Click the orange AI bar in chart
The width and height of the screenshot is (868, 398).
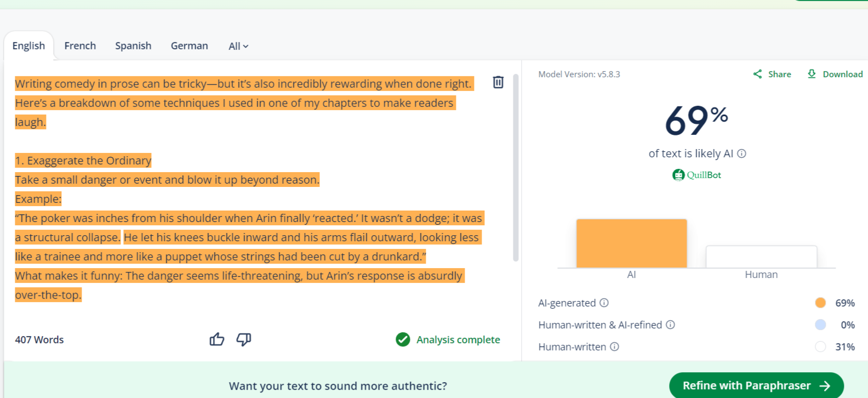pyautogui.click(x=631, y=243)
